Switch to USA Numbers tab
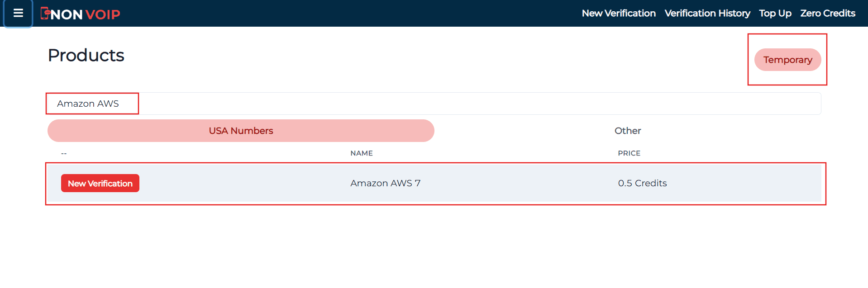868x288 pixels. click(240, 131)
